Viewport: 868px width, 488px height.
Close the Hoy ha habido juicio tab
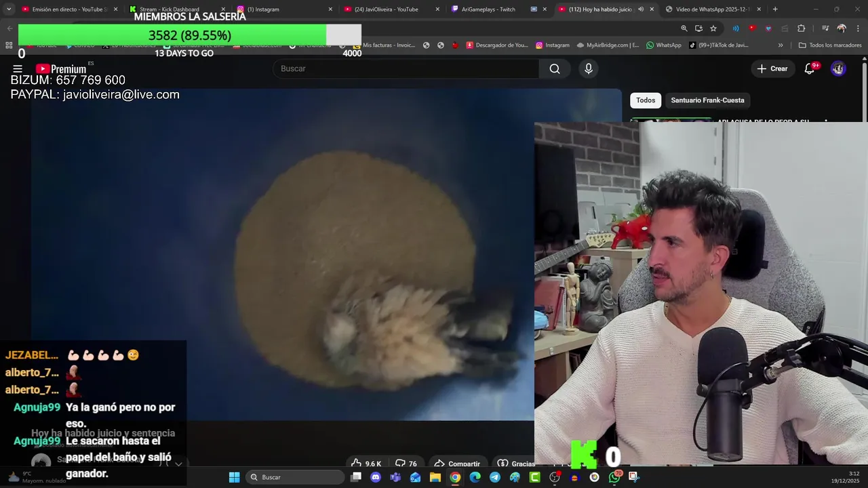click(652, 9)
